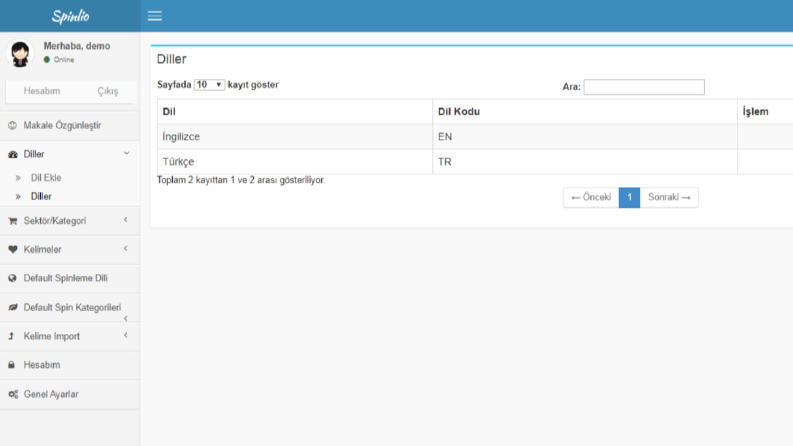Open the Kelime Import menu
The image size is (793, 446).
[x=52, y=336]
